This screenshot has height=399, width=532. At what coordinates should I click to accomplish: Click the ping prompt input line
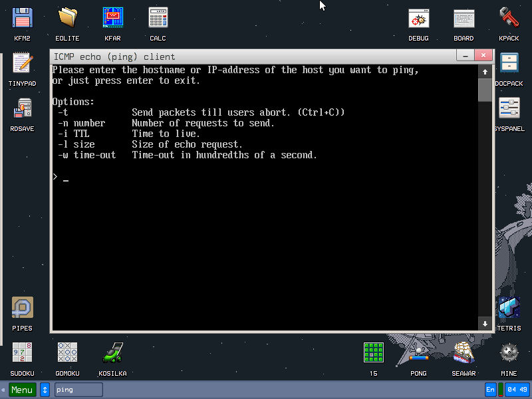[265, 177]
